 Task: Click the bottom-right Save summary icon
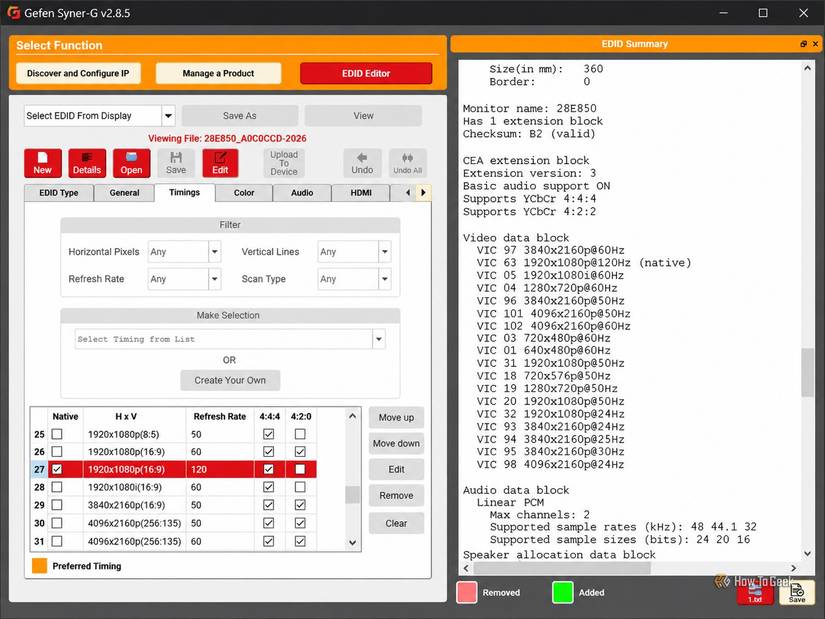797,593
